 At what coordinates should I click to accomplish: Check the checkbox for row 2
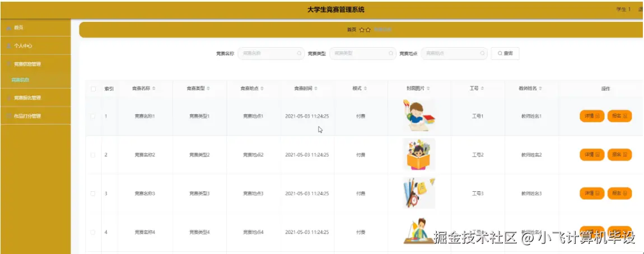93,155
